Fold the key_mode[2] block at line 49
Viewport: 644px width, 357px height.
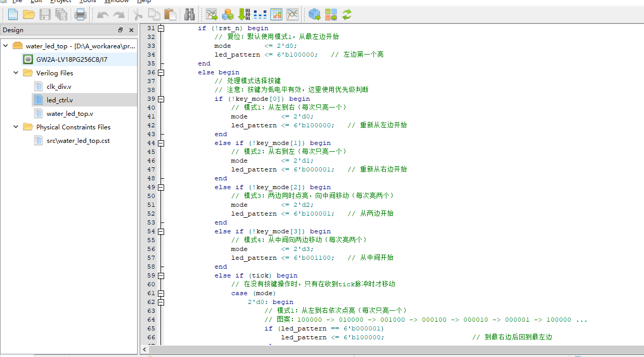[x=161, y=187]
